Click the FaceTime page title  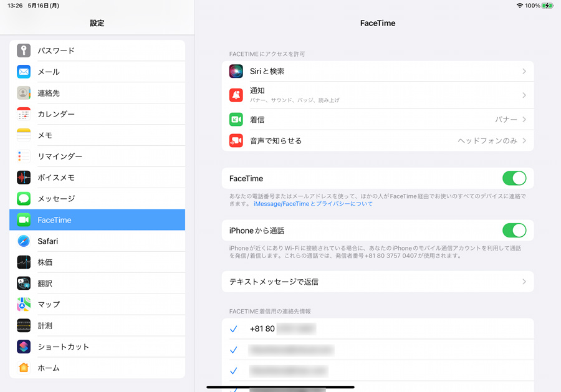(378, 23)
